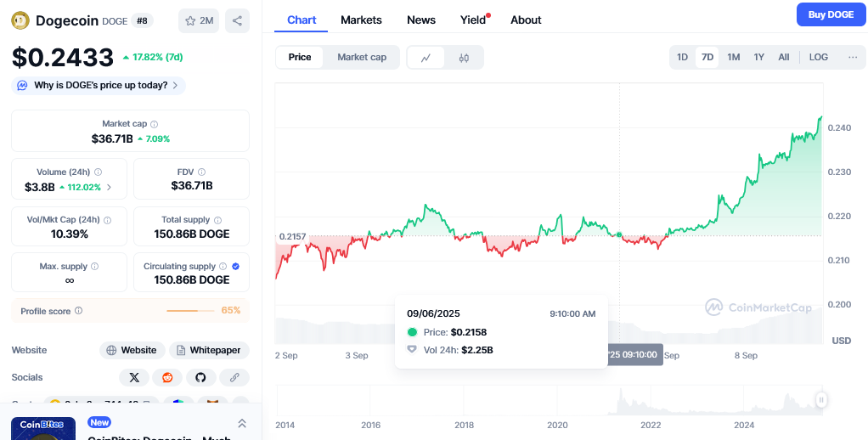The height and width of the screenshot is (440, 868).
Task: Show Vol/Mkt Cap (24h) info icon
Action: tap(107, 220)
